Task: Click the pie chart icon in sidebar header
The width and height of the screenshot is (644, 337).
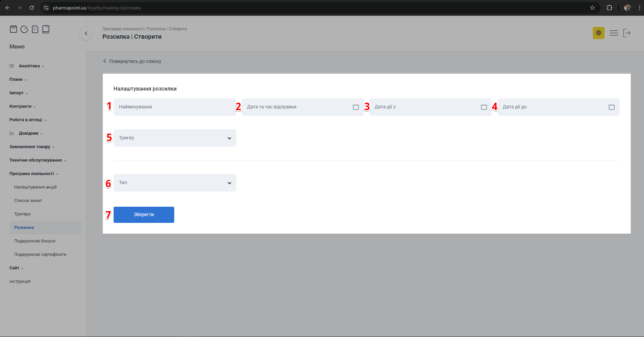Action: (x=24, y=29)
